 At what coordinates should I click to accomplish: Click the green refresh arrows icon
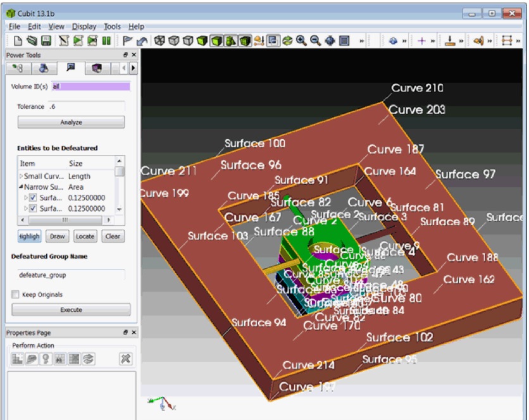click(288, 41)
